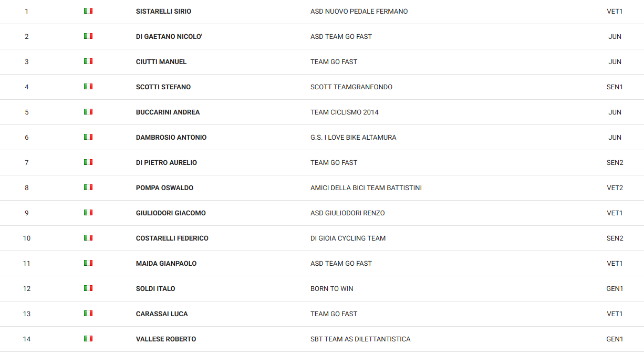Open rider Soldi Italo entry
This screenshot has width=644, height=354.
coord(155,289)
